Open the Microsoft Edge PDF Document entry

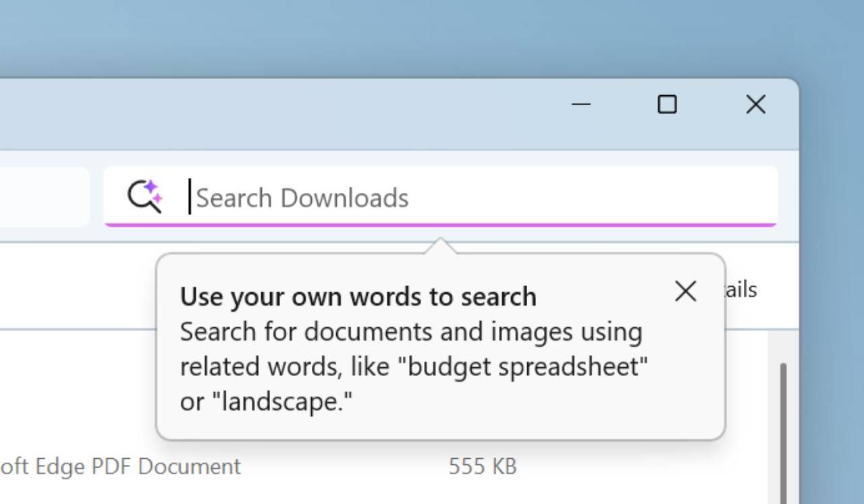[122, 466]
